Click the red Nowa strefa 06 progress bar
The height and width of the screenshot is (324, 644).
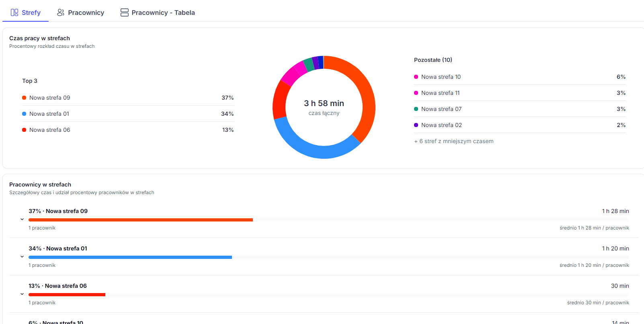coord(67,295)
